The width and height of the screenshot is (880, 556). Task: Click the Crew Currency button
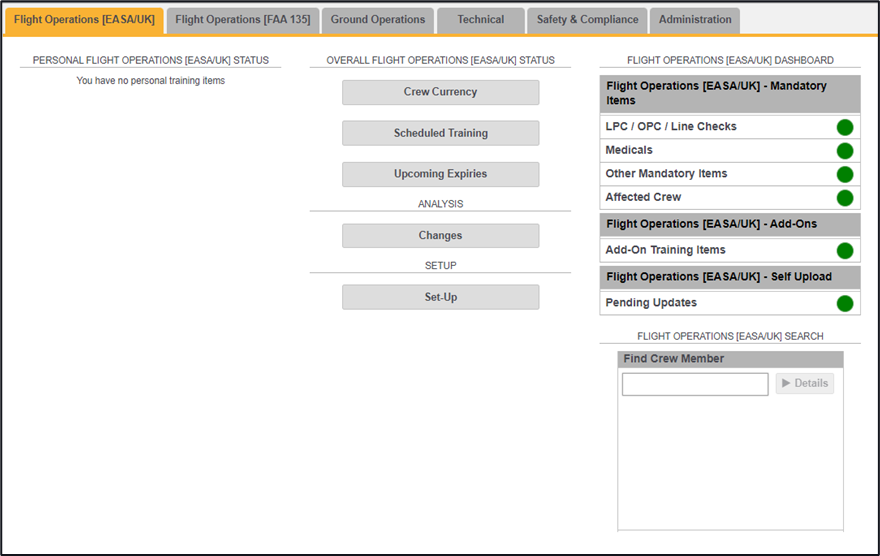[x=441, y=92]
